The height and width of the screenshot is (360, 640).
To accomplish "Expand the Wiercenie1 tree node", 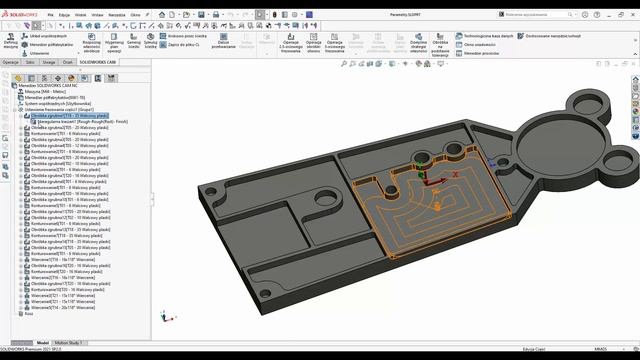I will 21,260.
